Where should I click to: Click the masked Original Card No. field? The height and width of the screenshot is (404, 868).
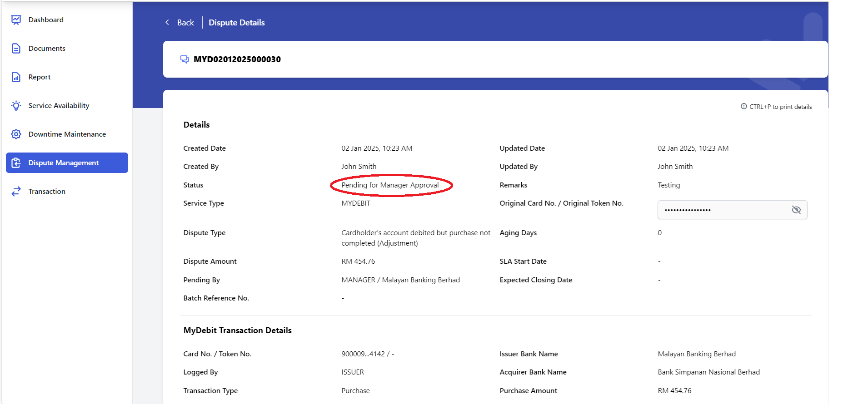(x=733, y=210)
